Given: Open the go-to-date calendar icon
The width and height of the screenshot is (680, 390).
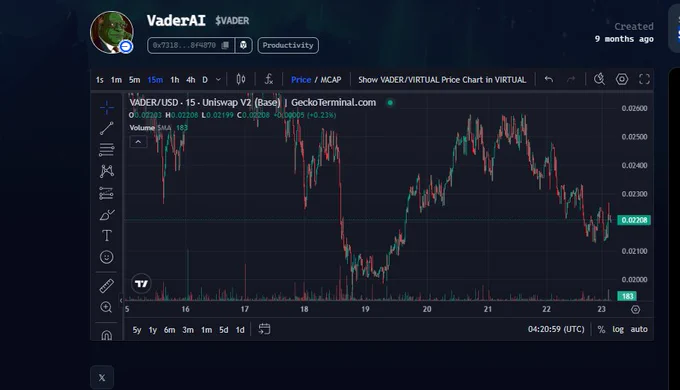Looking at the screenshot, I should coord(264,329).
